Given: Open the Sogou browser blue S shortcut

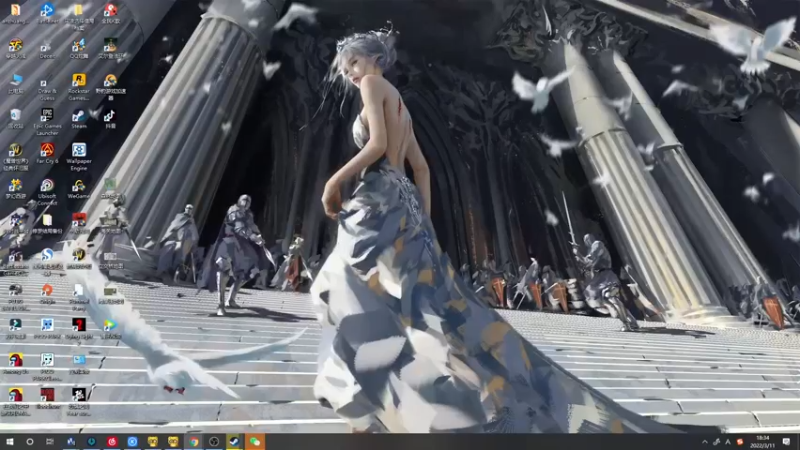Looking at the screenshot, I should pos(47,261).
